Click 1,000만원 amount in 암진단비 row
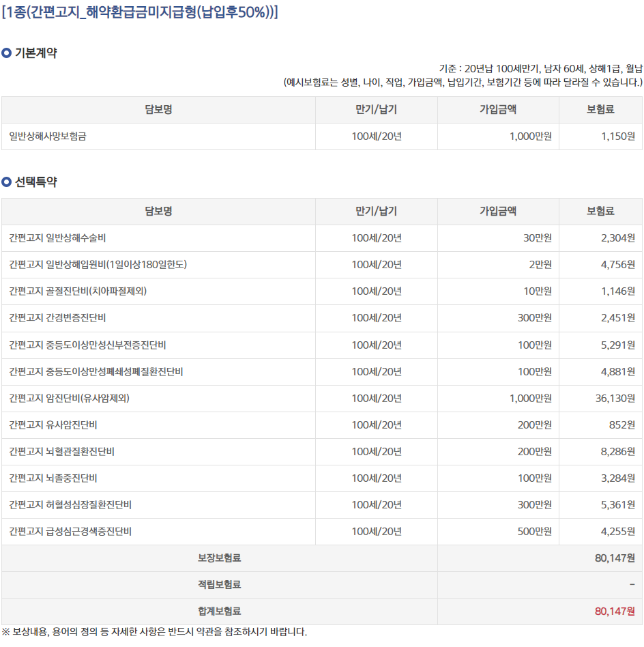The width and height of the screenshot is (644, 647). point(531,398)
